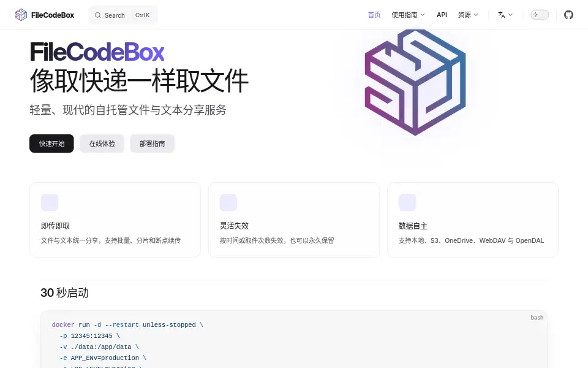This screenshot has height=368, width=588.
Task: Click the 支持本地、S3、OneDrive description text
Action: coord(471,240)
